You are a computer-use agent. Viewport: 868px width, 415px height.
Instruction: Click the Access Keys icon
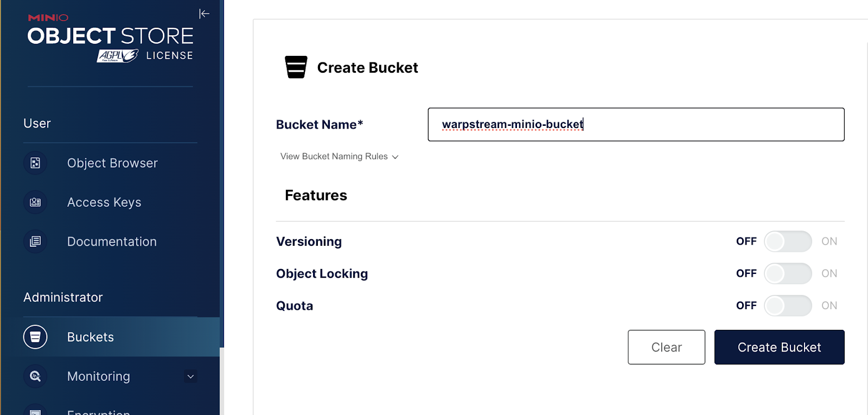pyautogui.click(x=35, y=202)
